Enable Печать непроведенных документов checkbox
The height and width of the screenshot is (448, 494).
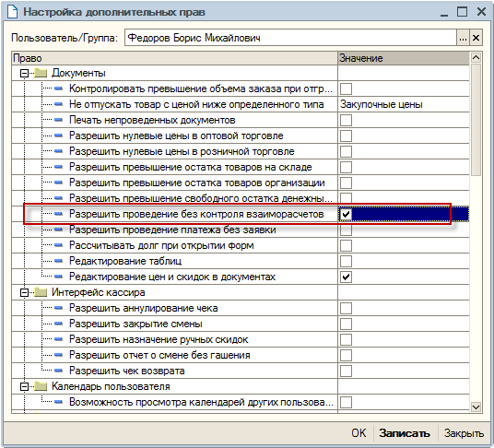[x=346, y=121]
